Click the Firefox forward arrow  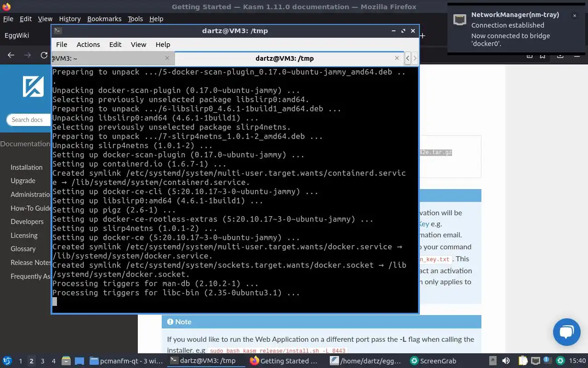pos(28,55)
